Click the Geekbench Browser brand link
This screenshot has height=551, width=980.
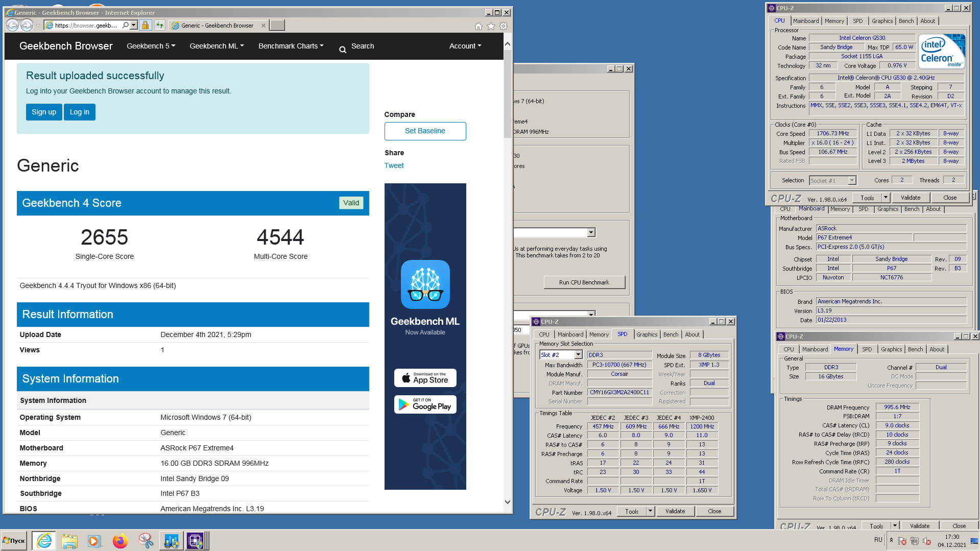pyautogui.click(x=66, y=46)
